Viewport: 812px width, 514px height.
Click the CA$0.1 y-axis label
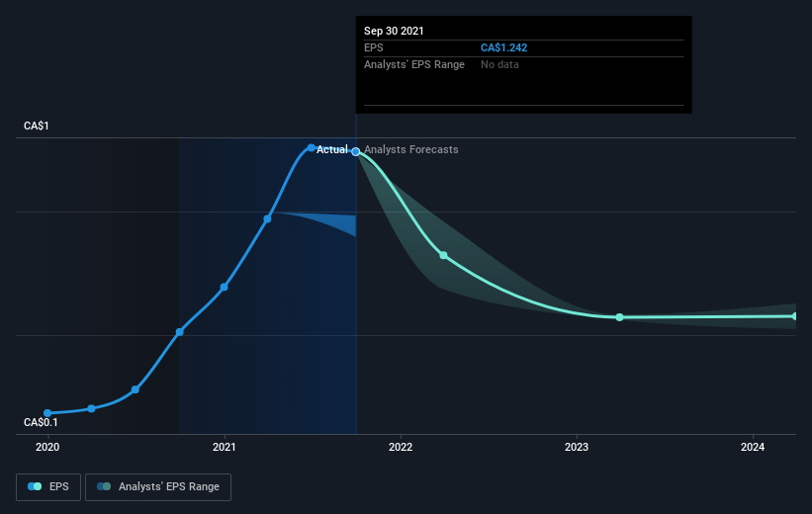[x=41, y=423]
